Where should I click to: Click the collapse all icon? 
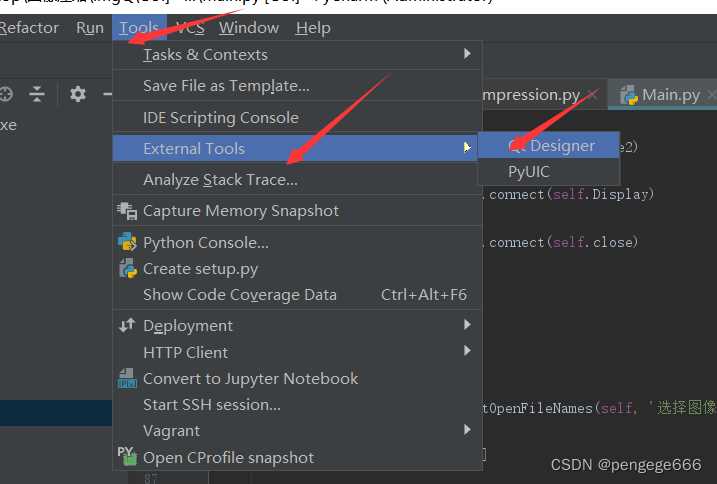(37, 94)
